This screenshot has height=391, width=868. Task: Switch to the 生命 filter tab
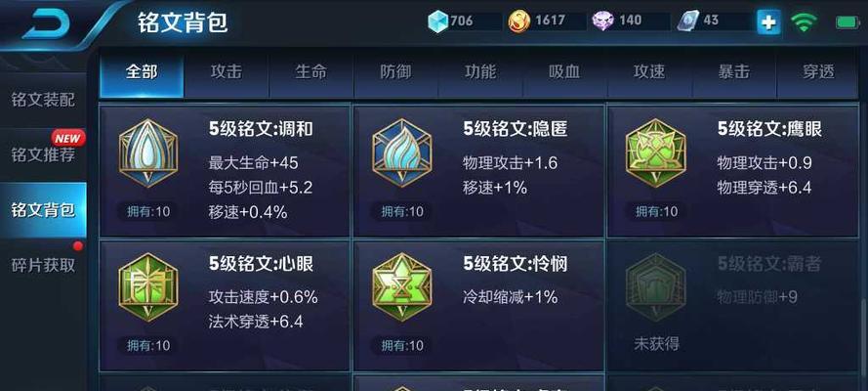(311, 72)
